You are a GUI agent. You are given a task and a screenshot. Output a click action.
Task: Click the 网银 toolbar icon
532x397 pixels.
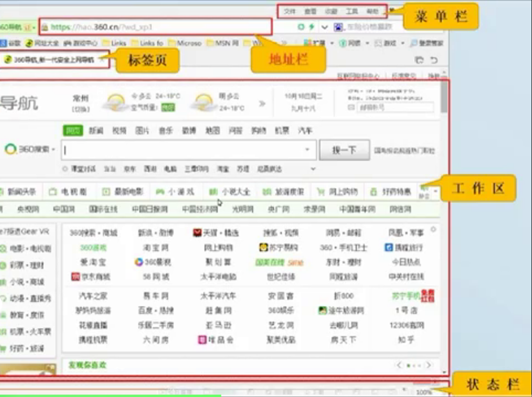[343, 43]
